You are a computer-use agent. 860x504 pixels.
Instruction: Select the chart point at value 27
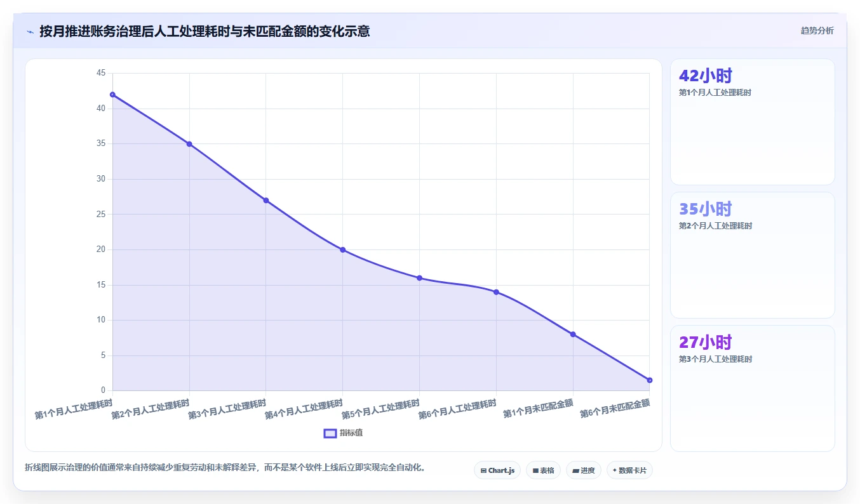tap(266, 201)
